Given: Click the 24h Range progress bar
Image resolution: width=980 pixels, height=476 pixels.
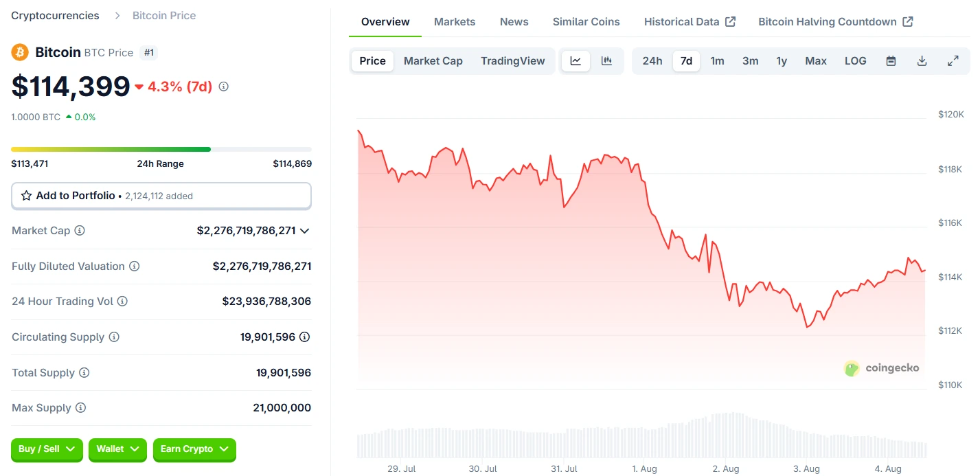Looking at the screenshot, I should 161,149.
